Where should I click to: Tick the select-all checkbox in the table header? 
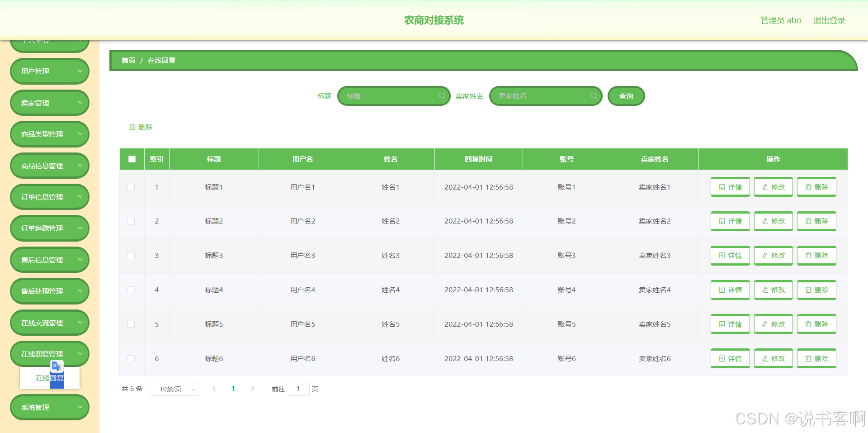pyautogui.click(x=132, y=159)
